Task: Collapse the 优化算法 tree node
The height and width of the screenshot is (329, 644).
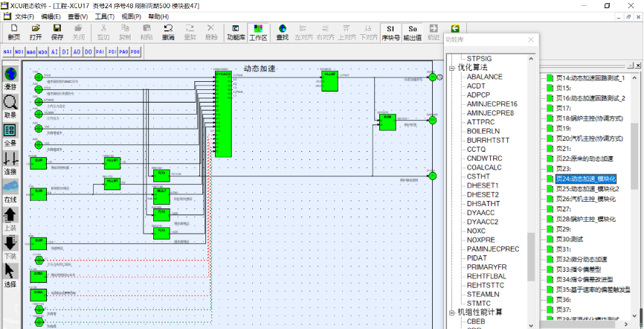Action: (451, 67)
